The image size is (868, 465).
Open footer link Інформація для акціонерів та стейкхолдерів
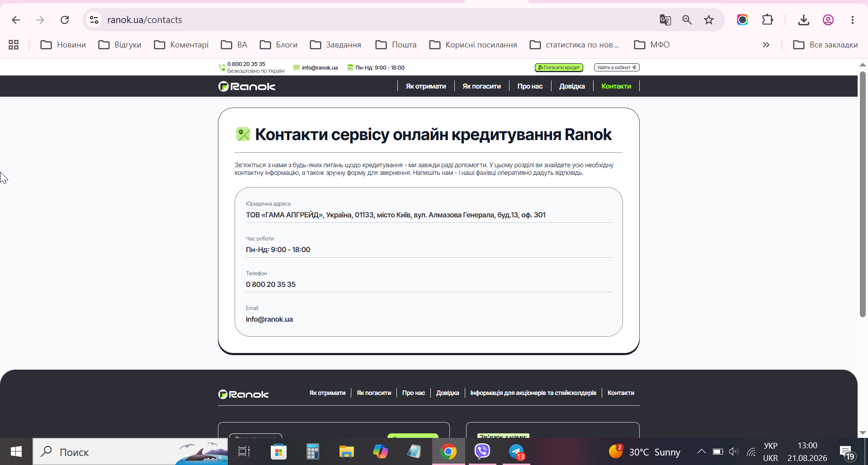[533, 393]
